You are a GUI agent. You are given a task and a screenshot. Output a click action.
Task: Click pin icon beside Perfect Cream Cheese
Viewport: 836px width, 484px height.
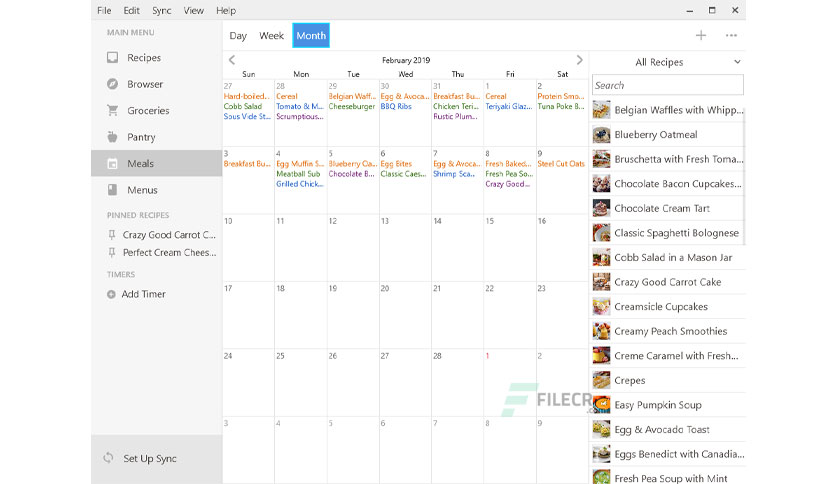[x=111, y=252]
